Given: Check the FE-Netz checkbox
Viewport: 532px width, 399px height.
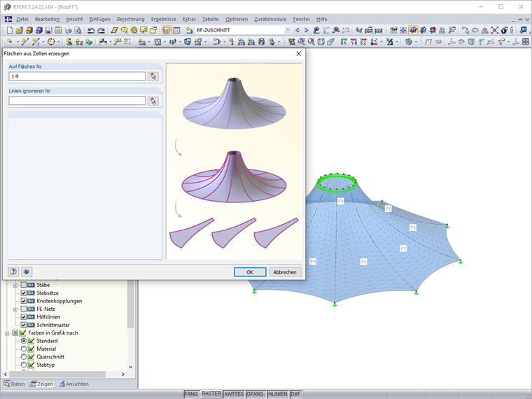Looking at the screenshot, I should point(23,309).
